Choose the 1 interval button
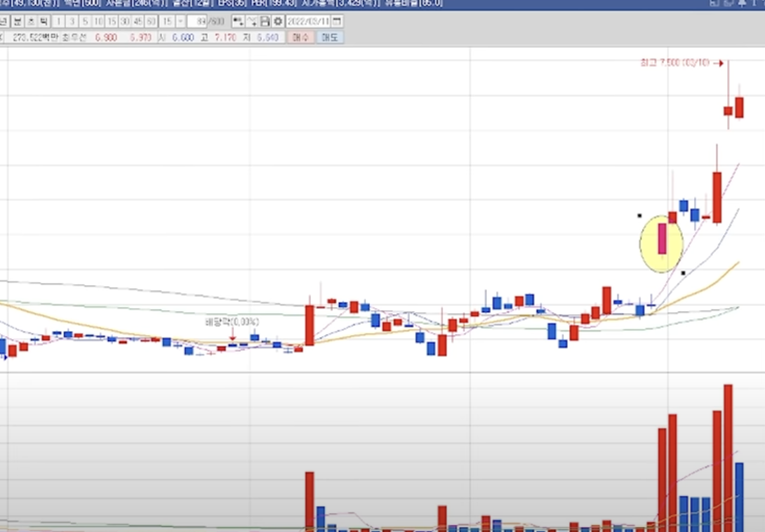 point(58,22)
